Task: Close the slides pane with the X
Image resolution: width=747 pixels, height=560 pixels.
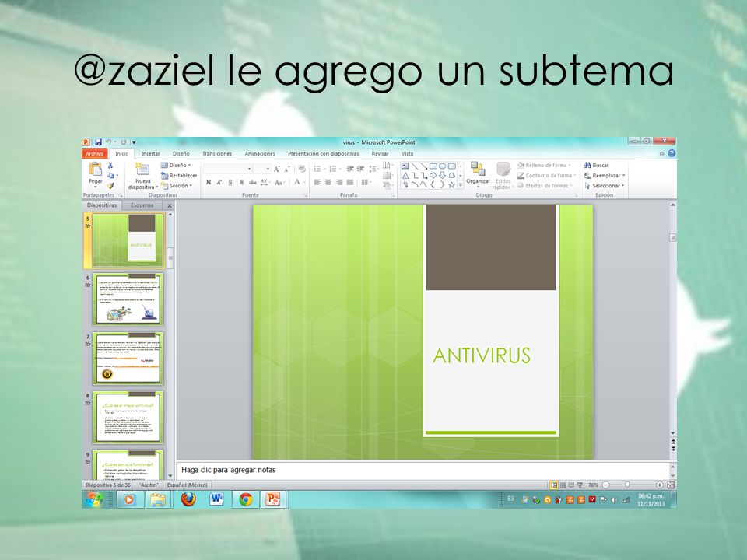Action: 169,205
